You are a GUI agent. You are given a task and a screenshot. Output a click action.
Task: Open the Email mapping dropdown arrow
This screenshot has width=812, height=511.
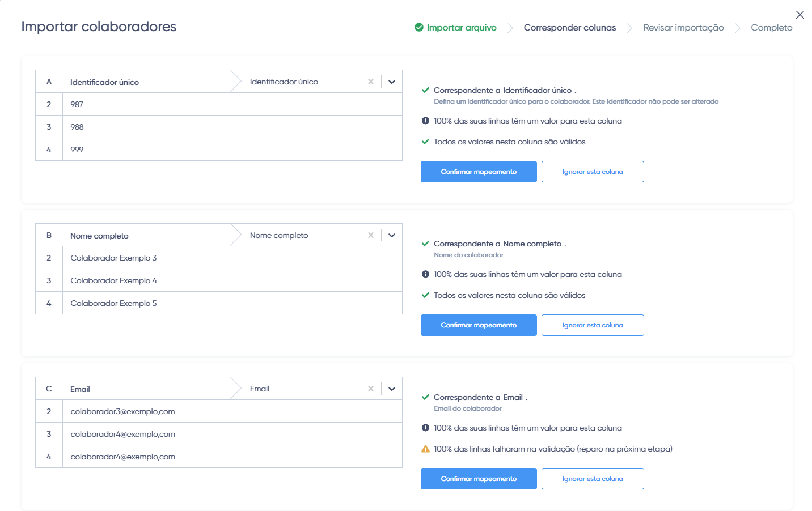392,389
